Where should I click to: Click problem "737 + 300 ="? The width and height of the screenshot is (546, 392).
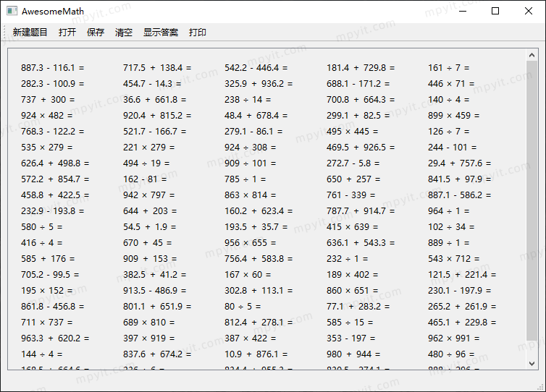[x=48, y=100]
